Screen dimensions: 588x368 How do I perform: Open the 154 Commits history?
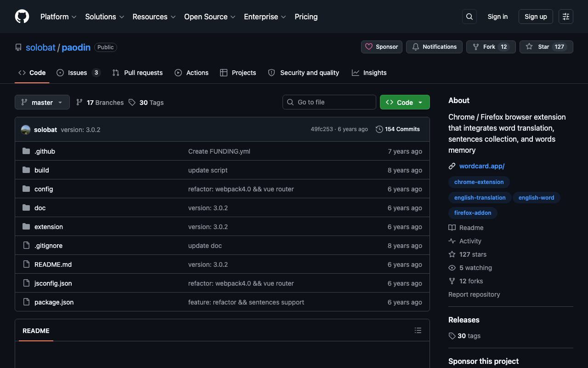pos(398,129)
